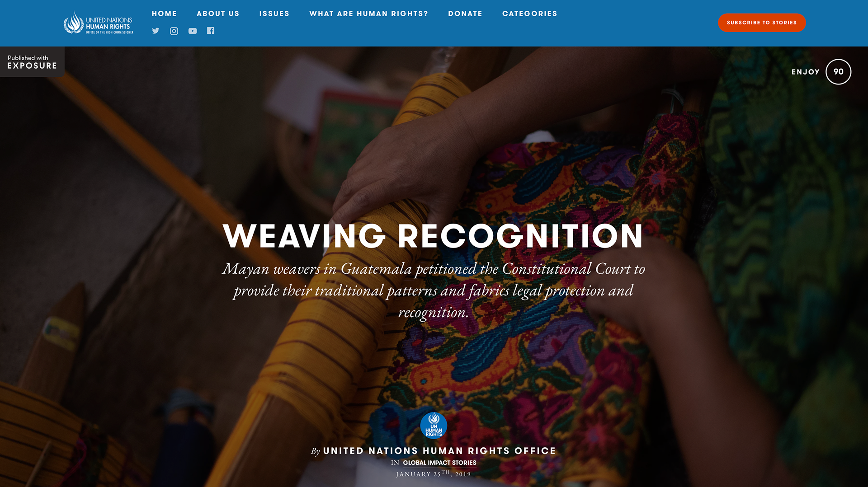Open the Twitter social icon

point(156,31)
